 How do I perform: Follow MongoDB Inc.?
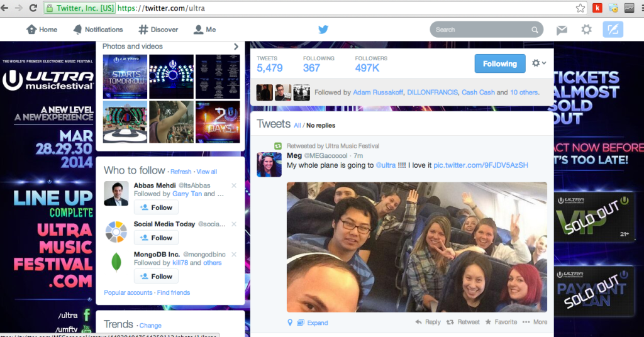point(156,277)
